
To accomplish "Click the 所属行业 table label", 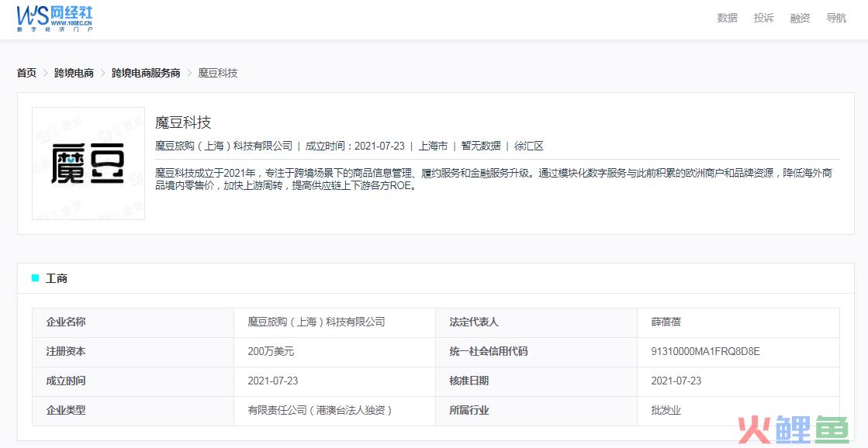I will point(469,410).
